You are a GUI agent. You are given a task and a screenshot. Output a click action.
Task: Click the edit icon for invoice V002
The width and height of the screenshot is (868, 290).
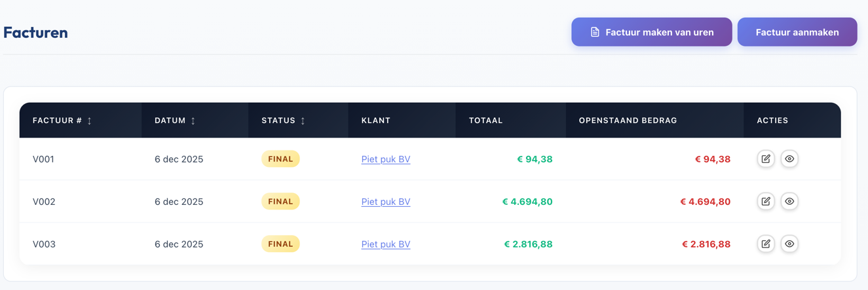pos(766,202)
